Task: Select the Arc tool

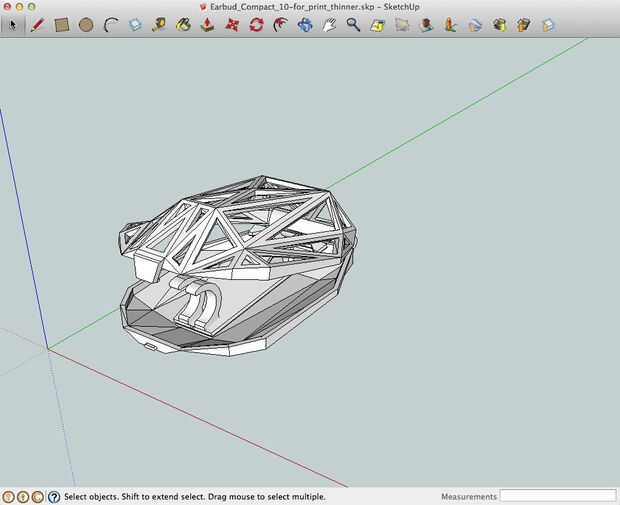Action: pos(110,25)
